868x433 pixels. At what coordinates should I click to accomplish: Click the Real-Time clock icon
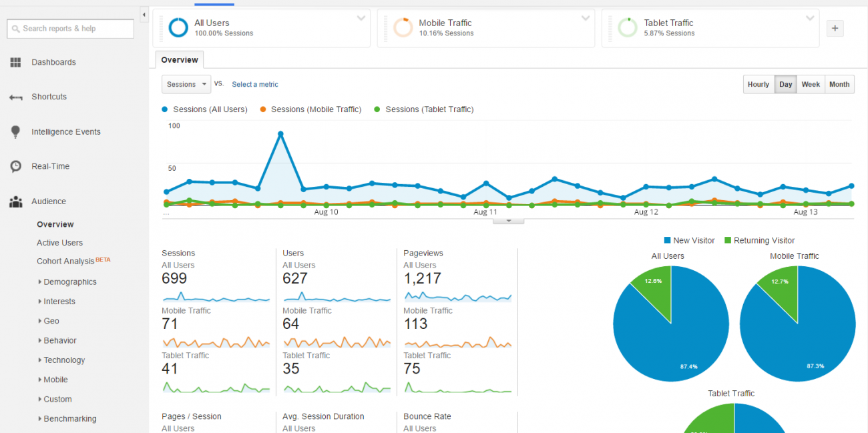[15, 167]
